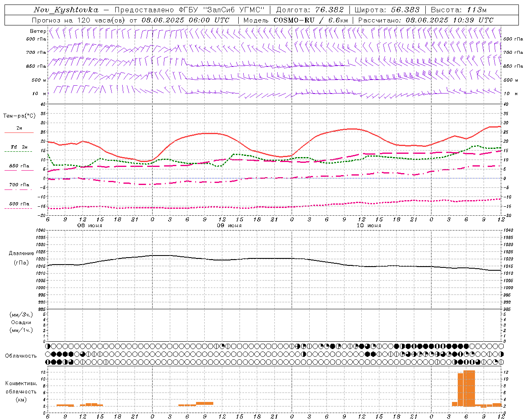The height and width of the screenshot is (420, 525).
Task: Click the '(мм/3ч.)' precipitation unit label
Action: (21, 315)
